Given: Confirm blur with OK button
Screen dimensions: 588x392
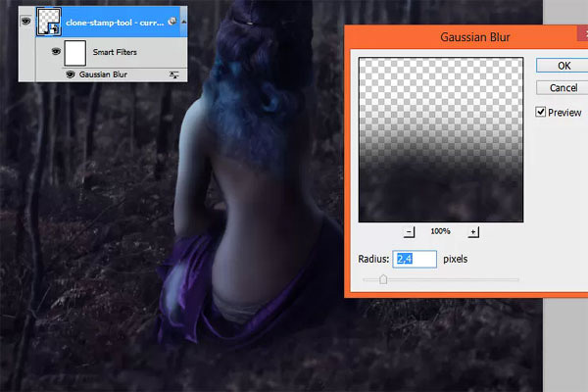Looking at the screenshot, I should 563,66.
